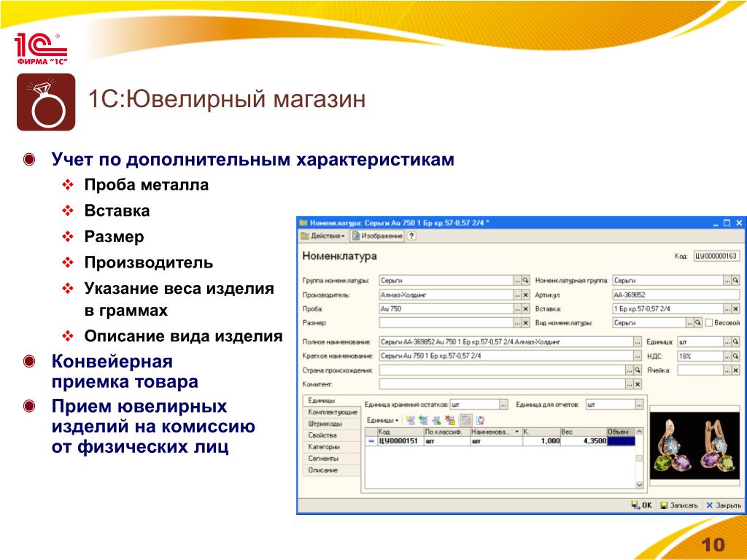Click the edit row icon in units toolbar
747x560 pixels.
pyautogui.click(x=436, y=420)
